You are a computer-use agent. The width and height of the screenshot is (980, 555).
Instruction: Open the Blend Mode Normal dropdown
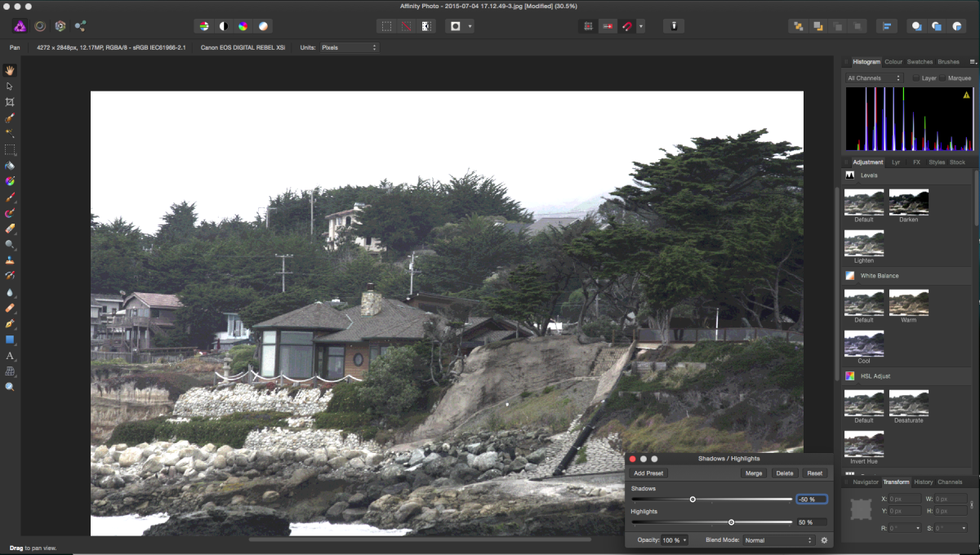click(779, 540)
